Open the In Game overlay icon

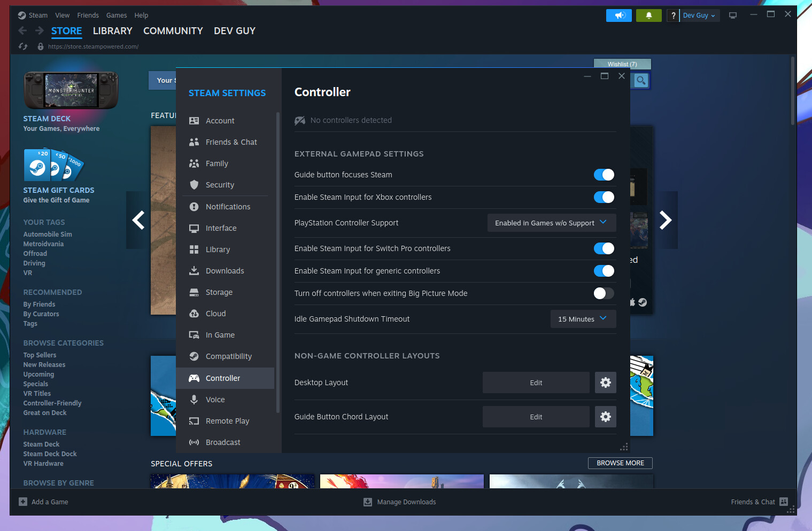(194, 335)
